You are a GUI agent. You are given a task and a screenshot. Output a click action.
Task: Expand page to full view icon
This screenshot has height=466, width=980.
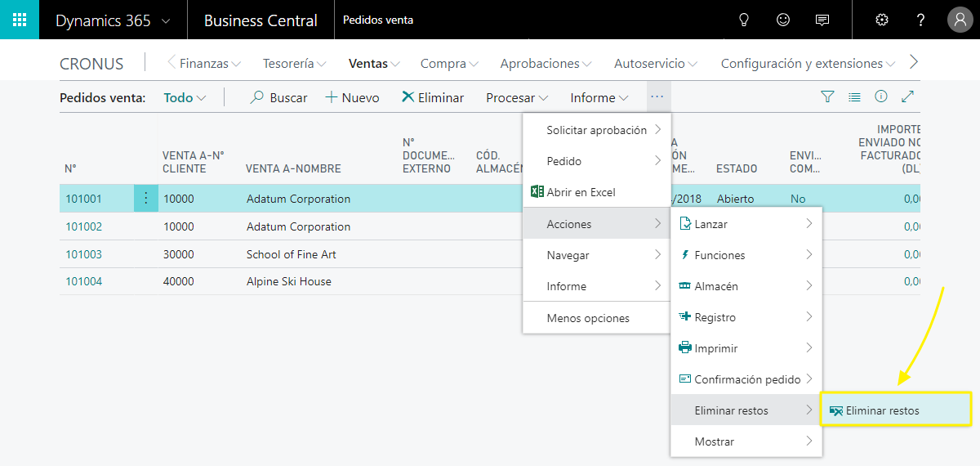tap(907, 97)
